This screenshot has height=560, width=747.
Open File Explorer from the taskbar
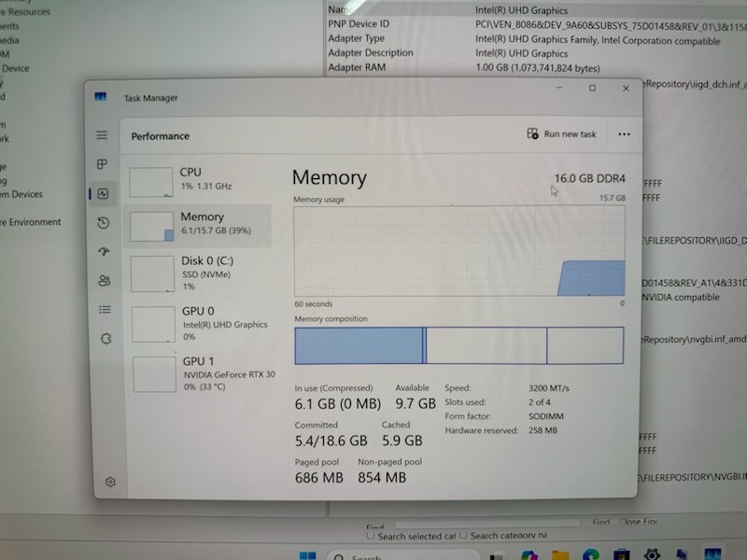tap(559, 555)
